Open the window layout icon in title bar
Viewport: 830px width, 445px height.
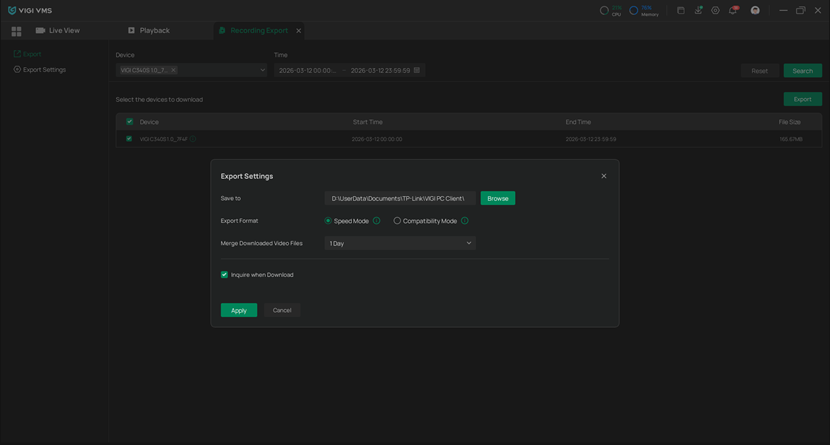coord(681,10)
